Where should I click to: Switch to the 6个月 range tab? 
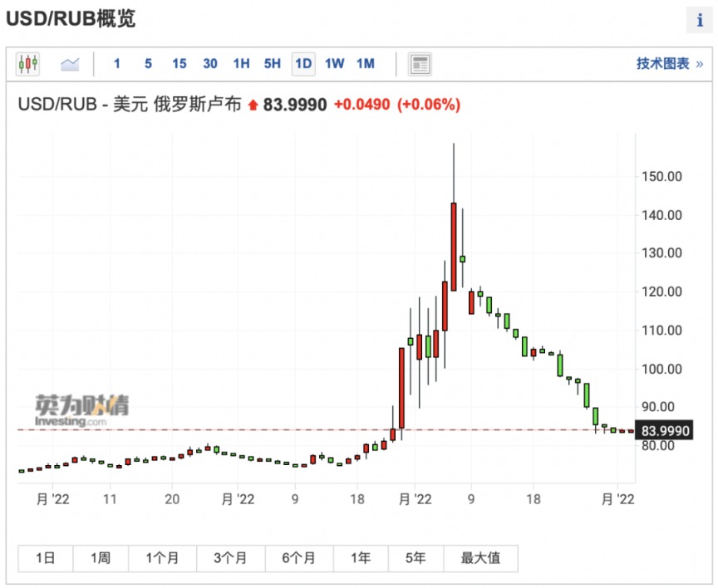click(299, 558)
